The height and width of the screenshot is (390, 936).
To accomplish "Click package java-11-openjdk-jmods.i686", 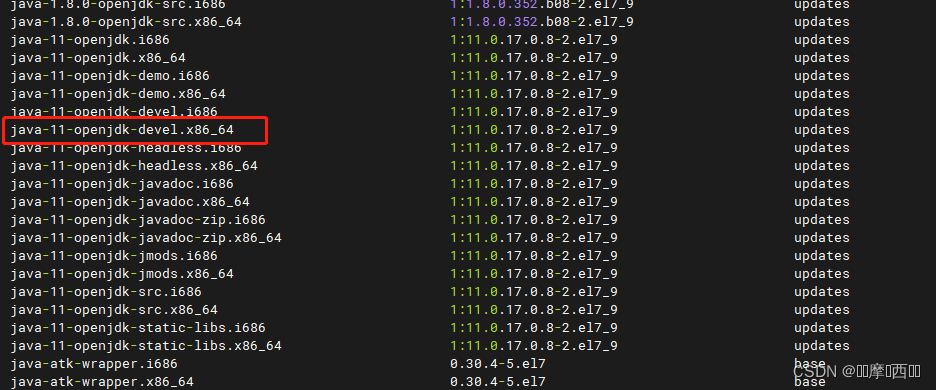I will (114, 256).
